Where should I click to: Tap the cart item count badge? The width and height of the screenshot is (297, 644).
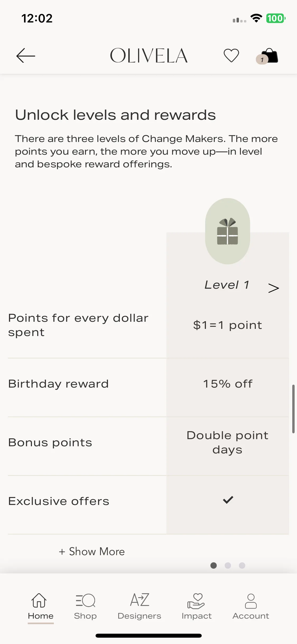262,59
